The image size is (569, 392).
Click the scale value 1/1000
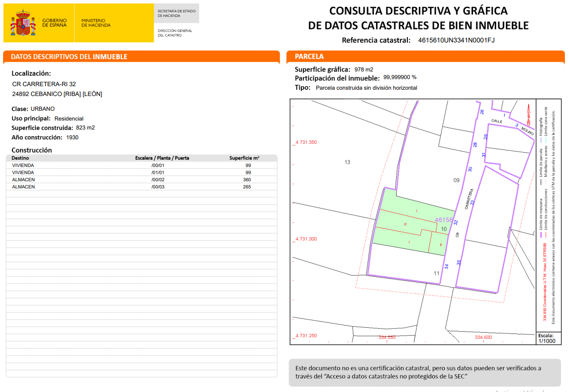[x=547, y=341]
